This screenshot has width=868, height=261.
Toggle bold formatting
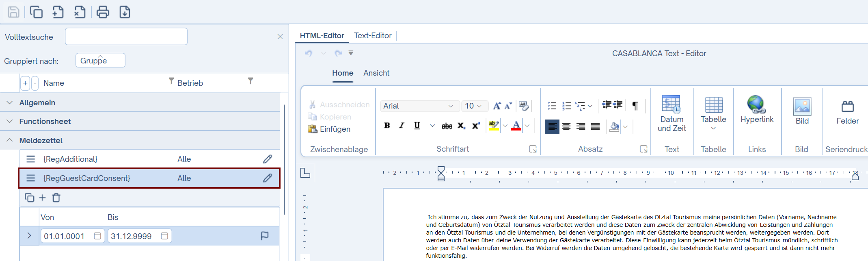[x=387, y=126]
